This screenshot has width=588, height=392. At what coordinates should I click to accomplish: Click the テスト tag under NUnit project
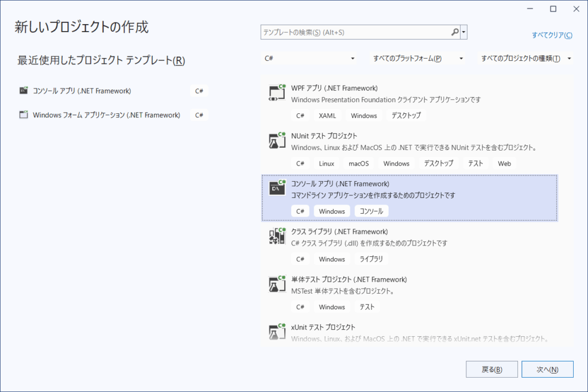[x=475, y=164]
